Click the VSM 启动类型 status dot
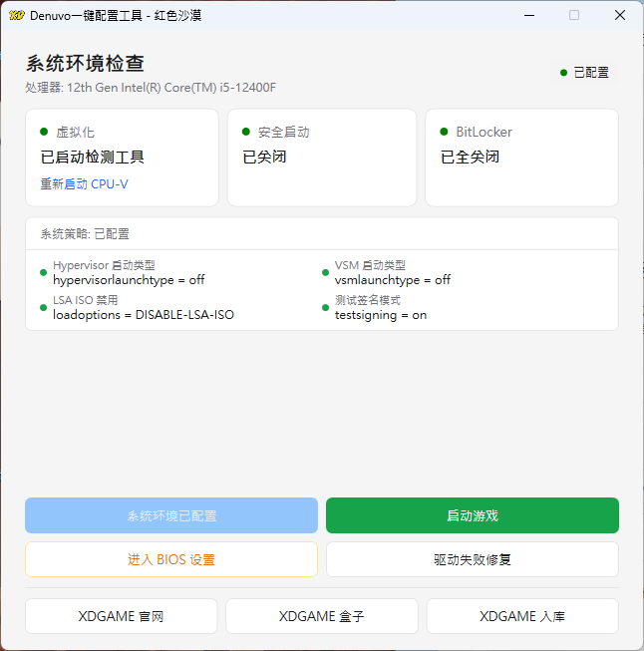 click(x=324, y=272)
